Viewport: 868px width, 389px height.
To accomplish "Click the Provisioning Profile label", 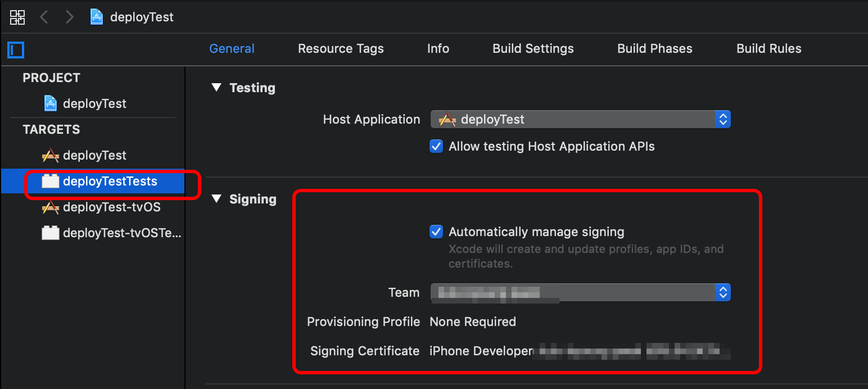I will click(363, 322).
